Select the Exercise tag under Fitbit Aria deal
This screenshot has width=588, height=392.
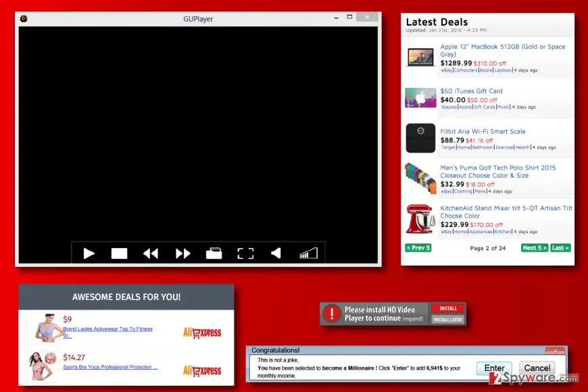(x=504, y=147)
